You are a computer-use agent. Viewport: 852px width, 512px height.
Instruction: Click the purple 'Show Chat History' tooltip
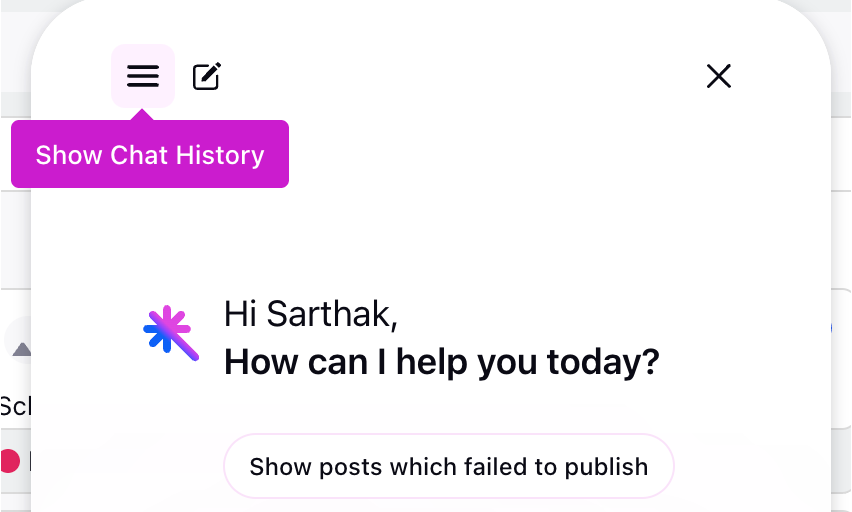(x=150, y=154)
